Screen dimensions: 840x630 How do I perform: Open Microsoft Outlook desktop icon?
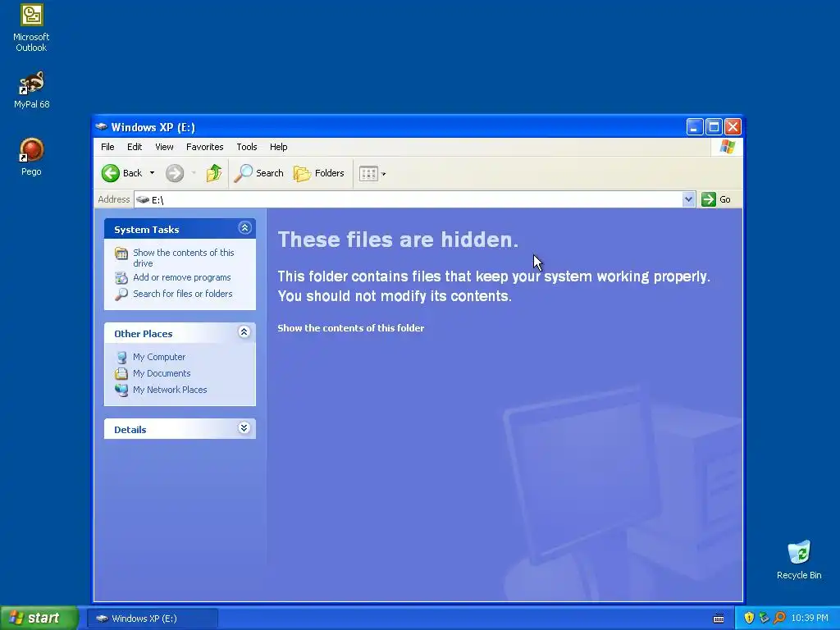[31, 28]
